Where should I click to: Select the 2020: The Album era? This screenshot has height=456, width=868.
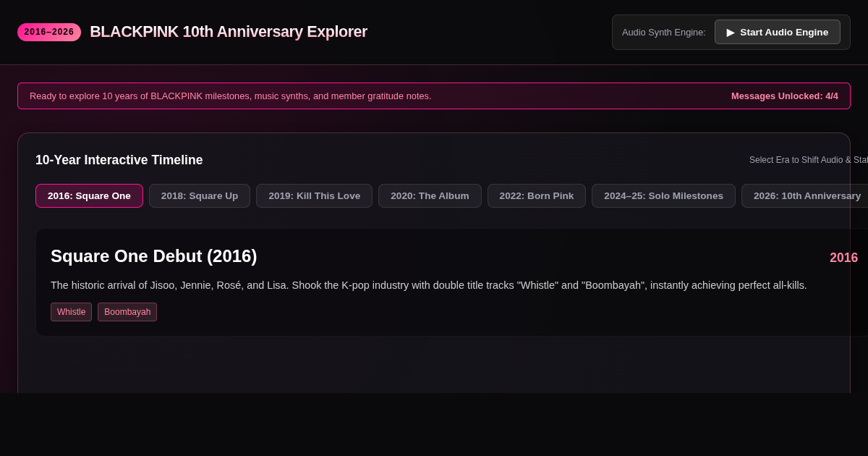tap(430, 195)
